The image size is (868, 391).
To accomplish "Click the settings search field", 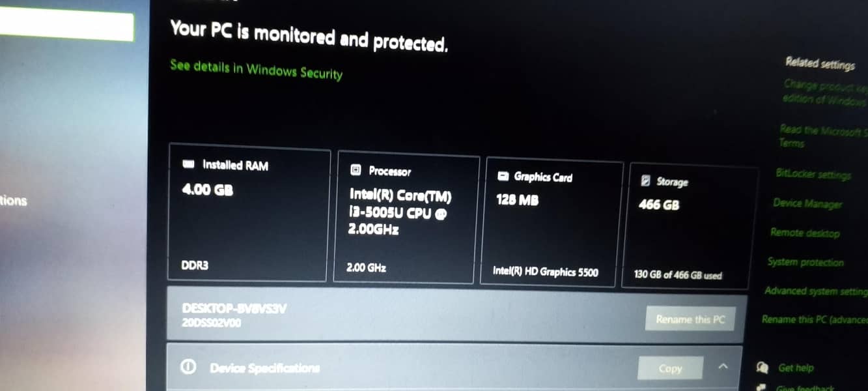I will click(66, 27).
